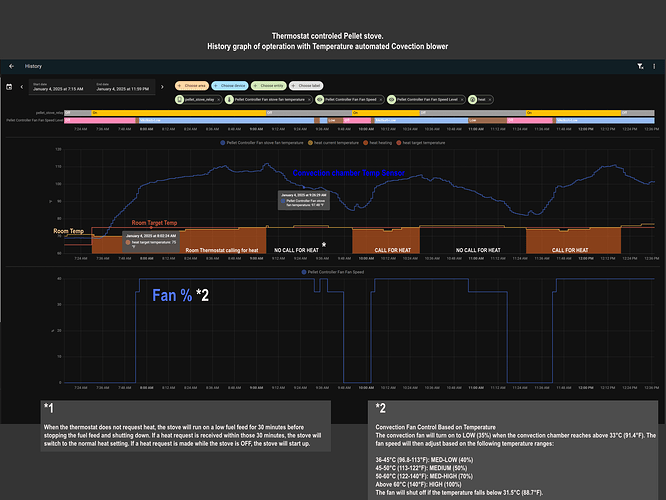666x500 pixels.
Task: Remove the pellet_stove_relay entity chip
Action: coord(218,99)
